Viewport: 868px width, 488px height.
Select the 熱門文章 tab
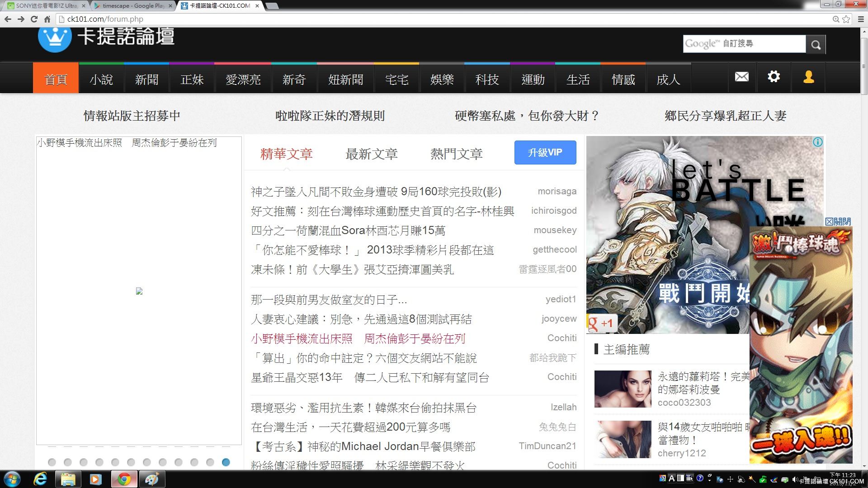[457, 154]
